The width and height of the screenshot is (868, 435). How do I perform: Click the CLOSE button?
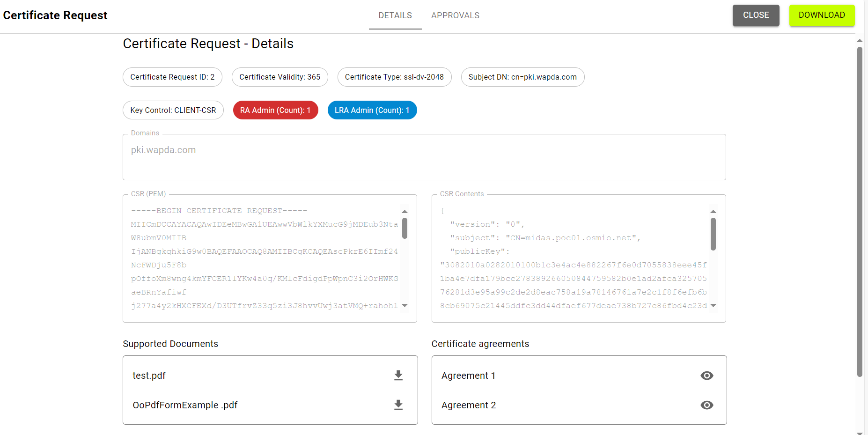[756, 15]
